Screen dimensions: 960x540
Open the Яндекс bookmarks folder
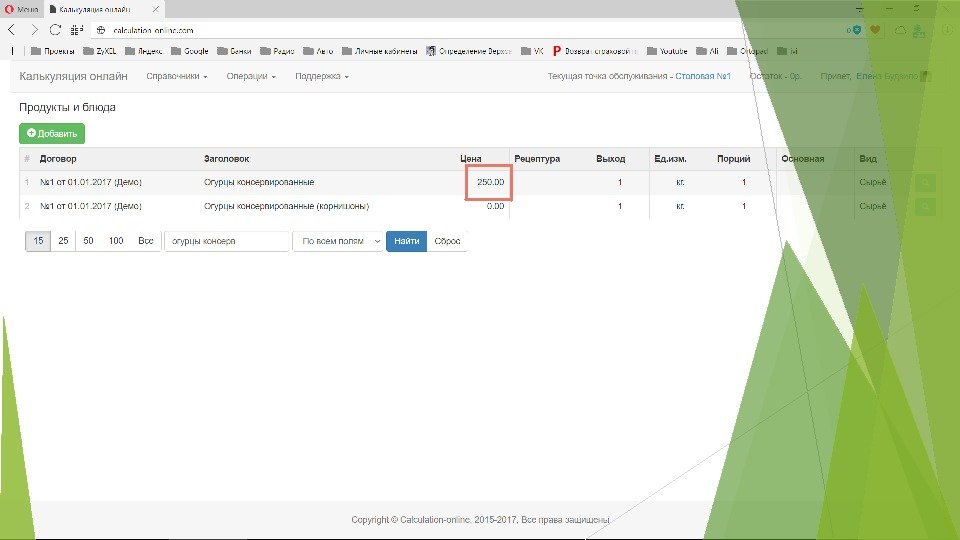pos(144,51)
